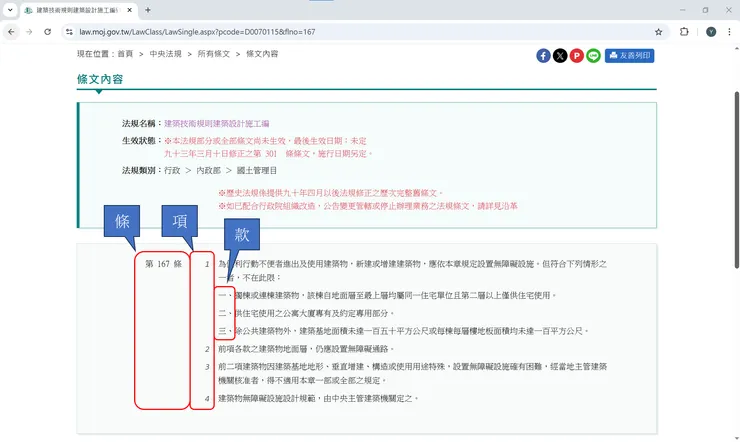Click paragraph 3 text 前二項建築物因建築基地地形
This screenshot has width=740, height=442.
click(x=412, y=373)
